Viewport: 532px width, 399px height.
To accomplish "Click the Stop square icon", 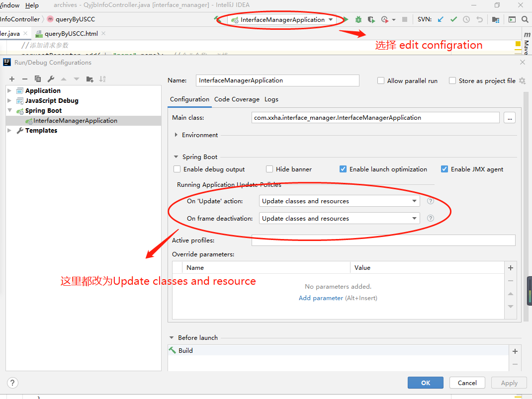I will [404, 19].
